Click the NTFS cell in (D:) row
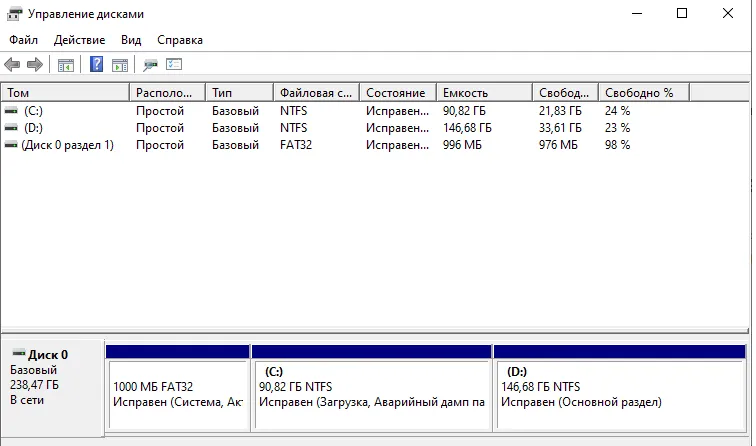Viewport: 756px width, 446px height. coord(294,128)
